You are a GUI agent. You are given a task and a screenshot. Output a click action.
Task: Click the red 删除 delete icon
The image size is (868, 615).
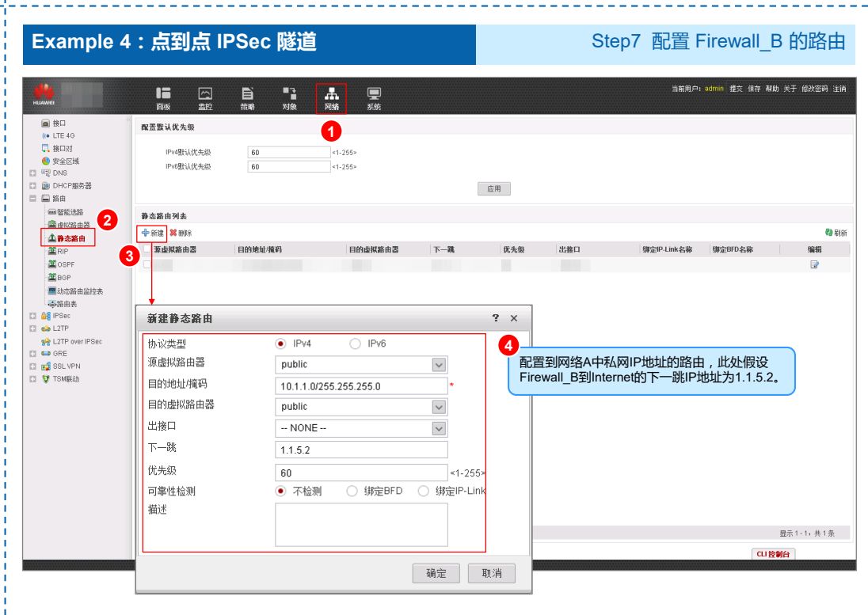pyautogui.click(x=173, y=233)
